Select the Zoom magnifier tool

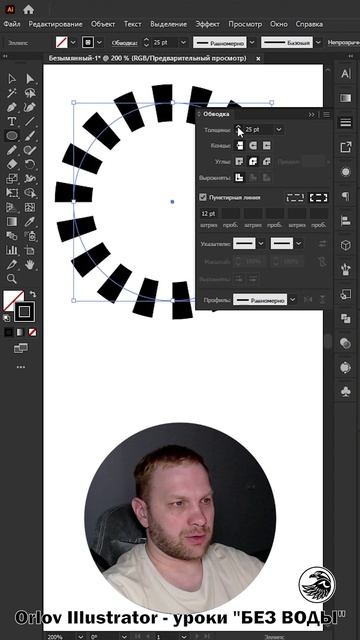click(x=12, y=279)
